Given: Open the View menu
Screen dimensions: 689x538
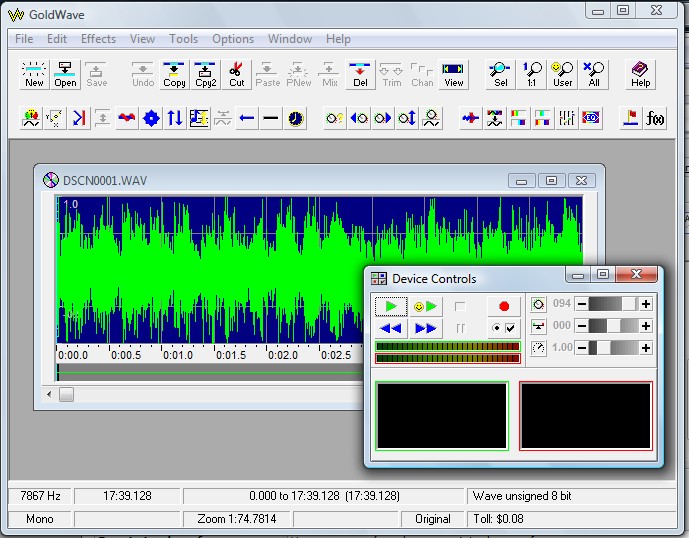Looking at the screenshot, I should [142, 39].
